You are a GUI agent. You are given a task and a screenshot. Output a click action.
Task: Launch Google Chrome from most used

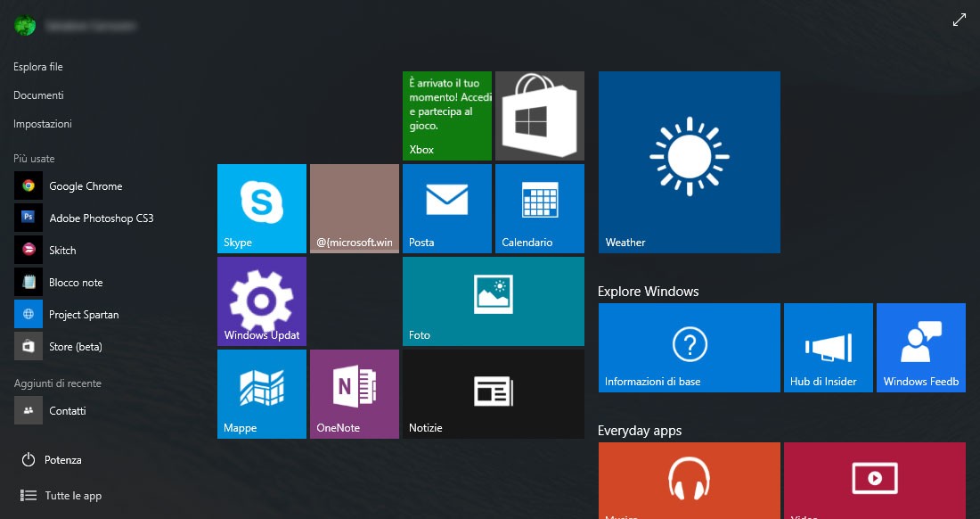pos(69,185)
